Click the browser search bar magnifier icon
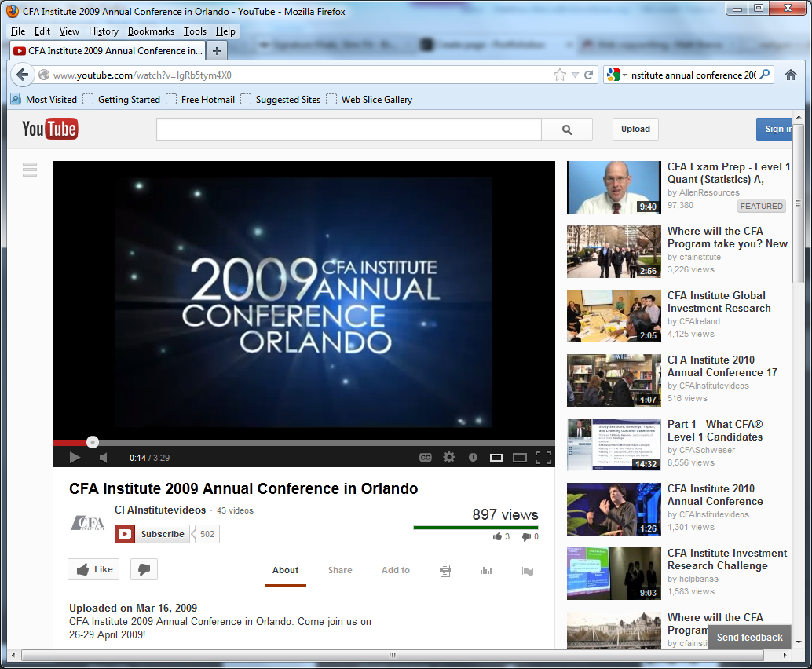Viewport: 812px width, 669px height. point(764,75)
